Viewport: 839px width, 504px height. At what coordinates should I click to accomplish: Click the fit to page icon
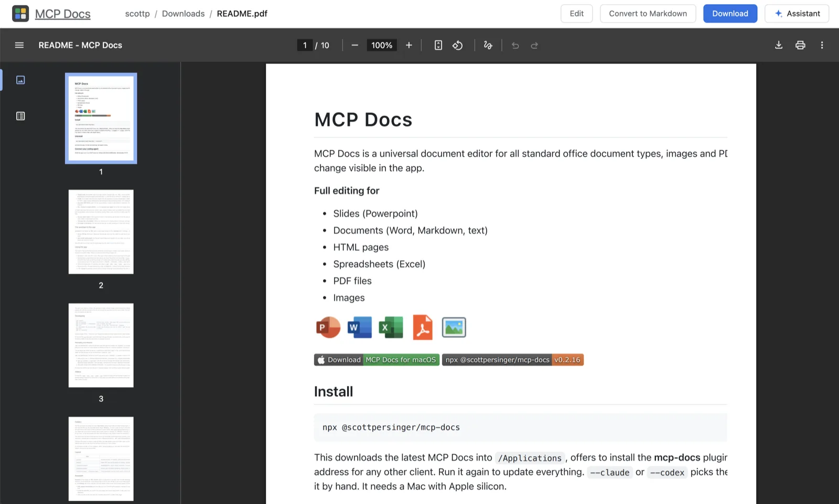click(x=438, y=45)
